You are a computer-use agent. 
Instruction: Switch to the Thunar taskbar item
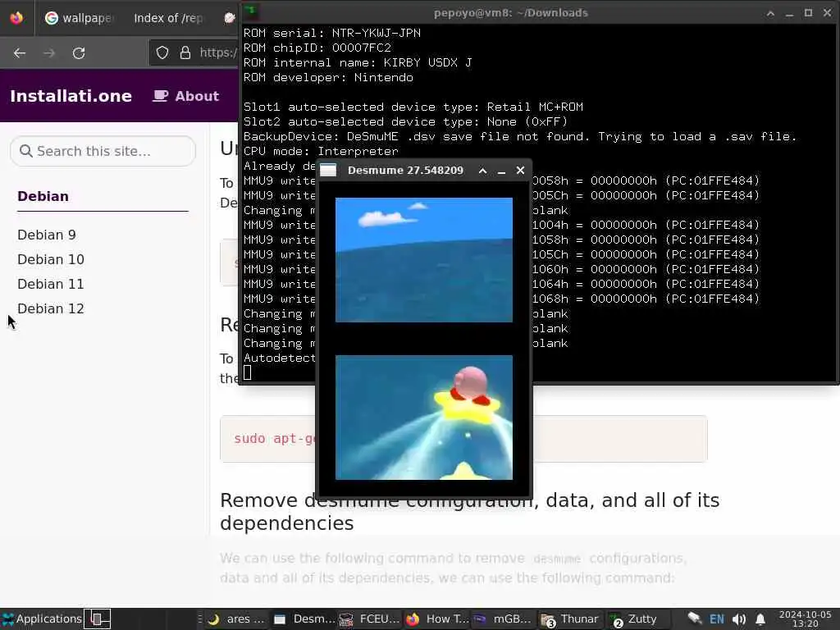[x=569, y=619]
